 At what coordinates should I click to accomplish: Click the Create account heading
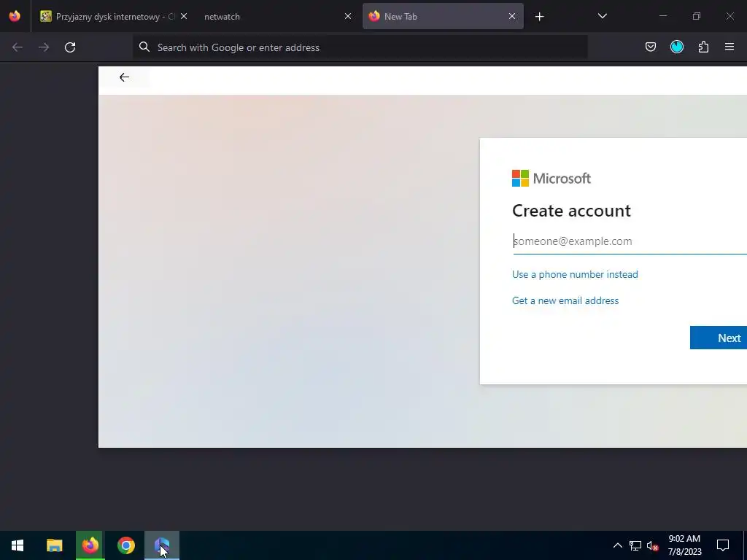[x=571, y=211]
